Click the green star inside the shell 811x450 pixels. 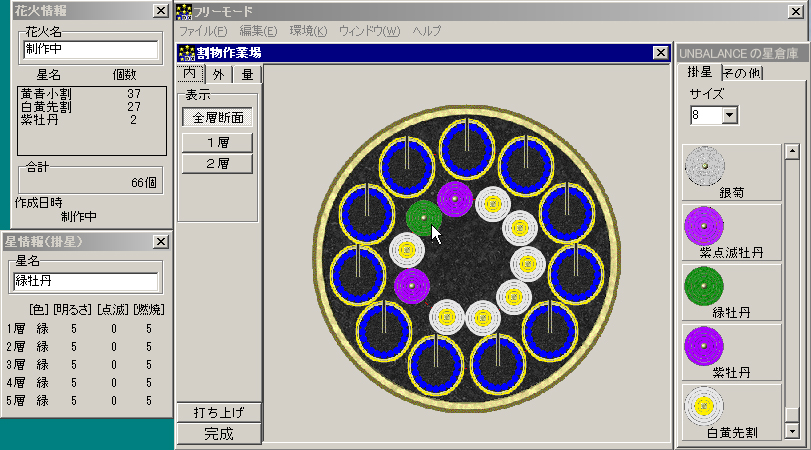tap(423, 217)
